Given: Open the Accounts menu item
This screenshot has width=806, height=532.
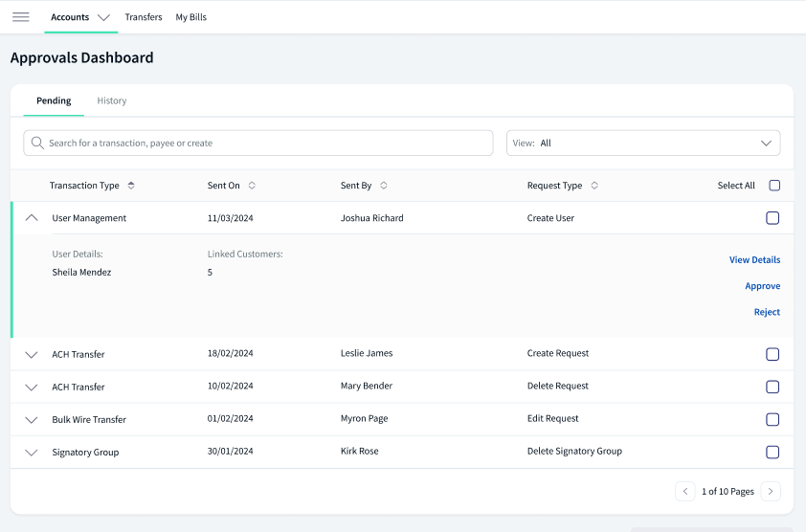Looking at the screenshot, I should click(70, 17).
